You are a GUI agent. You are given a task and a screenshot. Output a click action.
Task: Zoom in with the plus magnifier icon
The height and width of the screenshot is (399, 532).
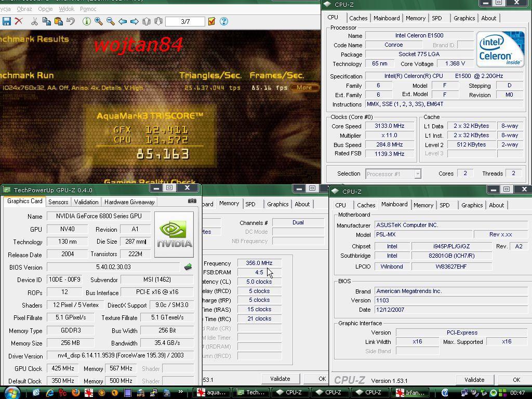point(98,21)
